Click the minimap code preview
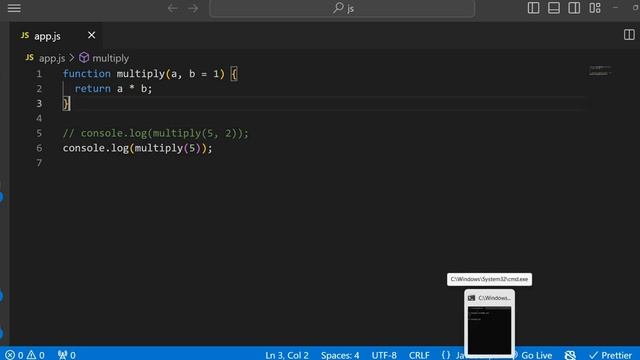 (x=600, y=71)
